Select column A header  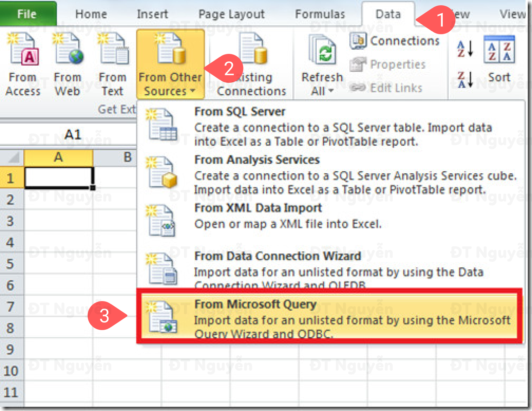(x=58, y=157)
